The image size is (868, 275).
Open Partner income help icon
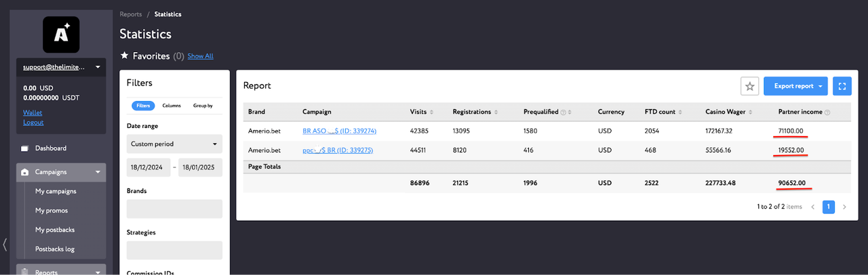pyautogui.click(x=827, y=112)
